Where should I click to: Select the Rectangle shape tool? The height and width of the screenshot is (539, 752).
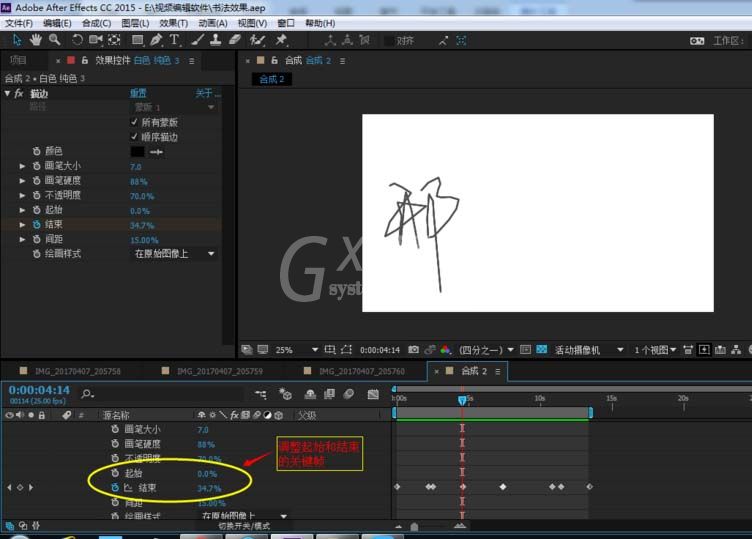pos(137,40)
